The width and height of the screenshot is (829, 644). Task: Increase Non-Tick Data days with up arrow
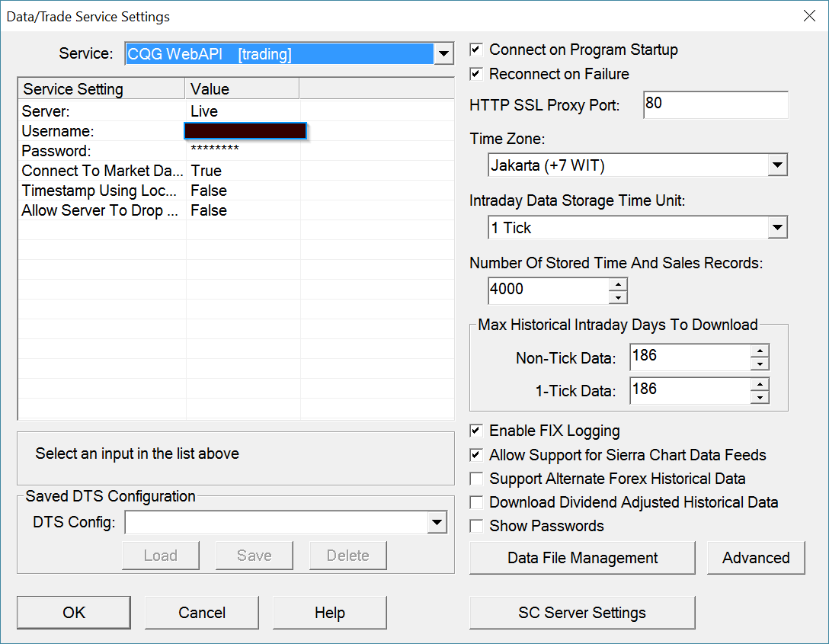[759, 351]
